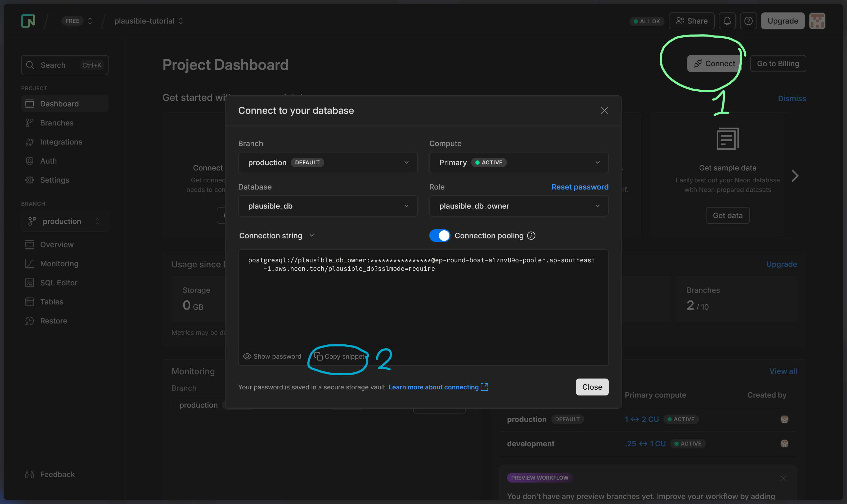Open the FREE plan switcher
This screenshot has width=847, height=504.
(77, 21)
